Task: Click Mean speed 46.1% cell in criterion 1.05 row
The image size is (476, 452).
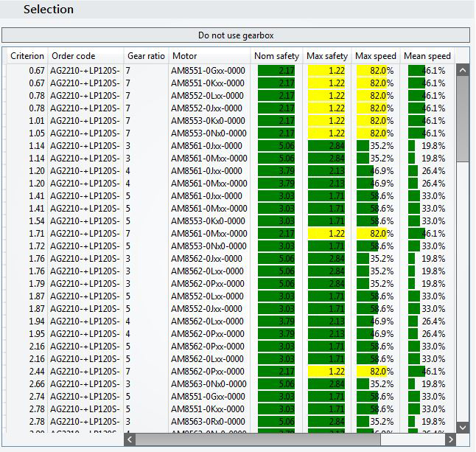Action: pos(427,133)
